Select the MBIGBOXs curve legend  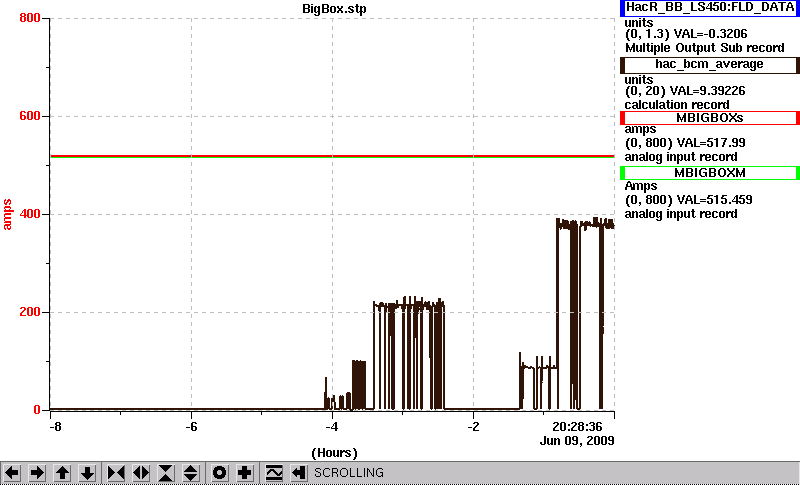[x=710, y=118]
